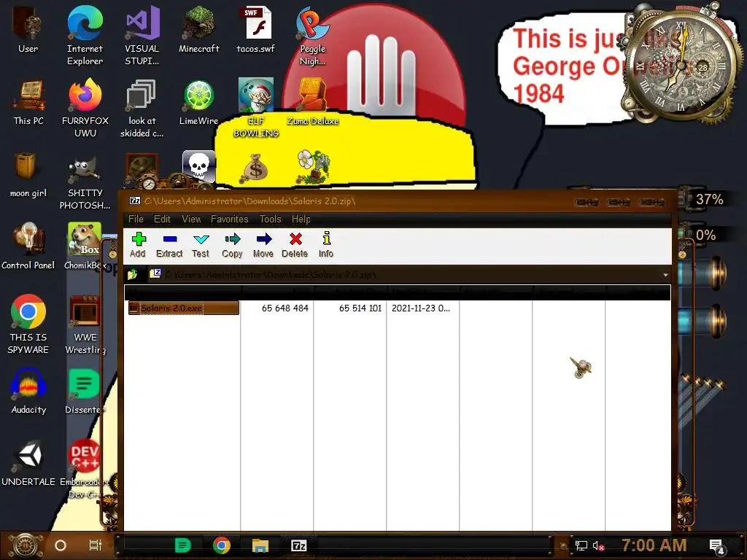This screenshot has width=747, height=560.
Task: Click the 7:00 AM taskbar clock
Action: click(x=654, y=545)
